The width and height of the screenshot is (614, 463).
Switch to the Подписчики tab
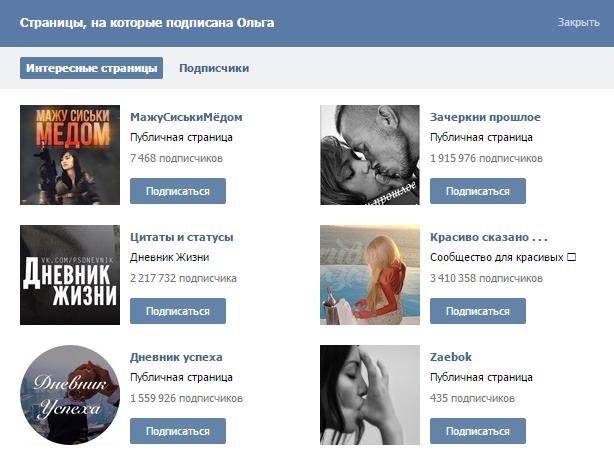click(214, 68)
